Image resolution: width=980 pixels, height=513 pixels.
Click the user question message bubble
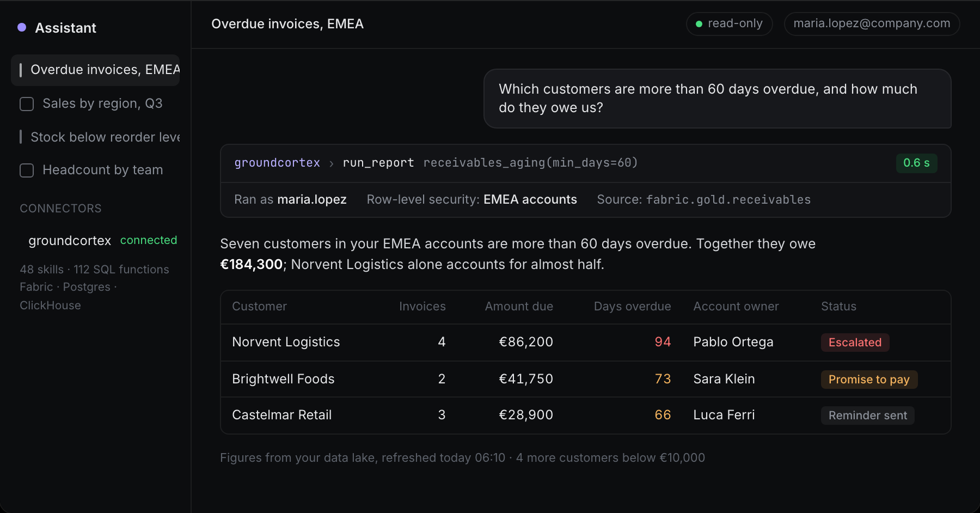[x=717, y=99]
